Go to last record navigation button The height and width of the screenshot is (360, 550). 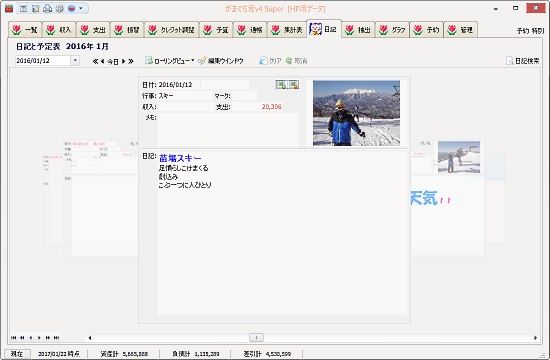tap(56, 338)
